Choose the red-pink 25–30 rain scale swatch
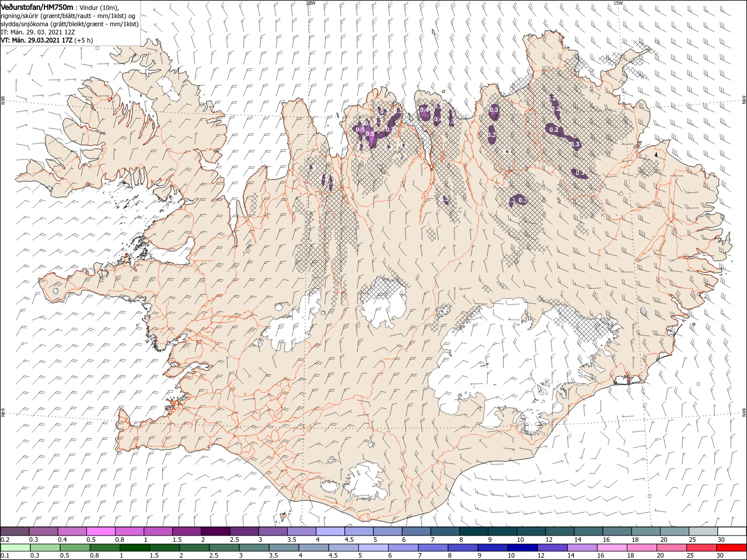 coord(702,548)
